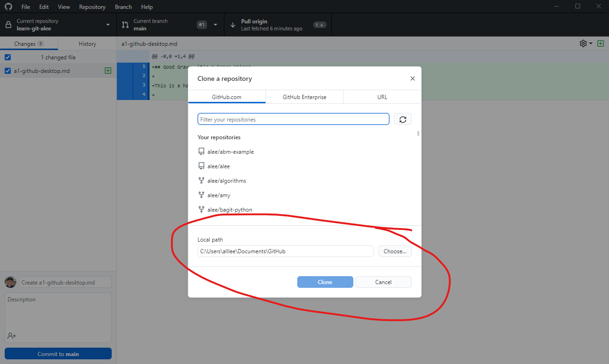Switch to the GitHub Enterprise tab
This screenshot has height=364, width=609.
tap(304, 97)
